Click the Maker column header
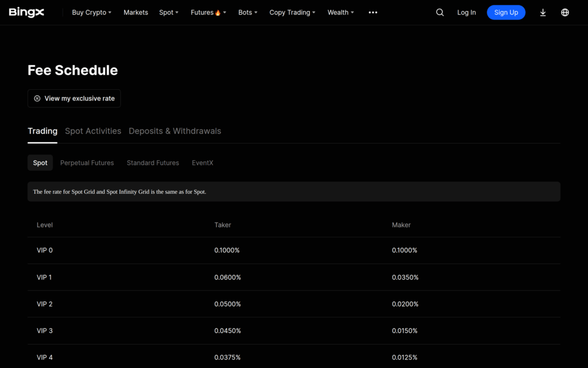 [401, 225]
